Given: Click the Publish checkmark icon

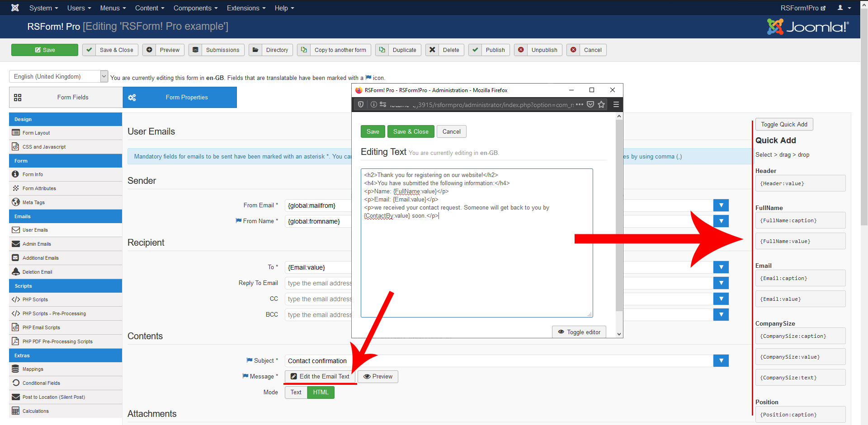Looking at the screenshot, I should click(x=475, y=50).
